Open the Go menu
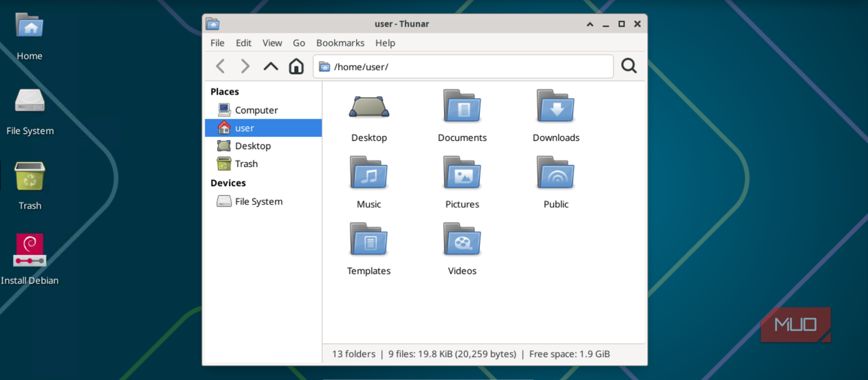The width and height of the screenshot is (868, 380). [x=299, y=43]
